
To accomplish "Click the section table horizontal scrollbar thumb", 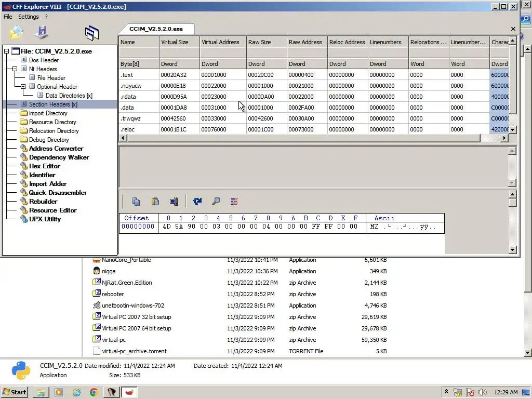I will click(303, 138).
